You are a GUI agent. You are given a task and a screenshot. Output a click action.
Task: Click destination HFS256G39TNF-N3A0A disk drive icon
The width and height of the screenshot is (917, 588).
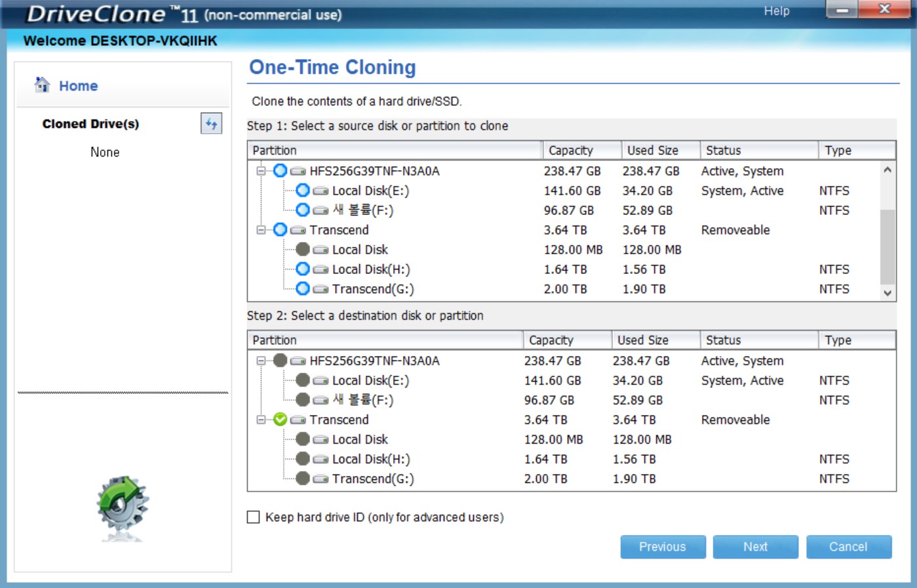click(x=298, y=361)
